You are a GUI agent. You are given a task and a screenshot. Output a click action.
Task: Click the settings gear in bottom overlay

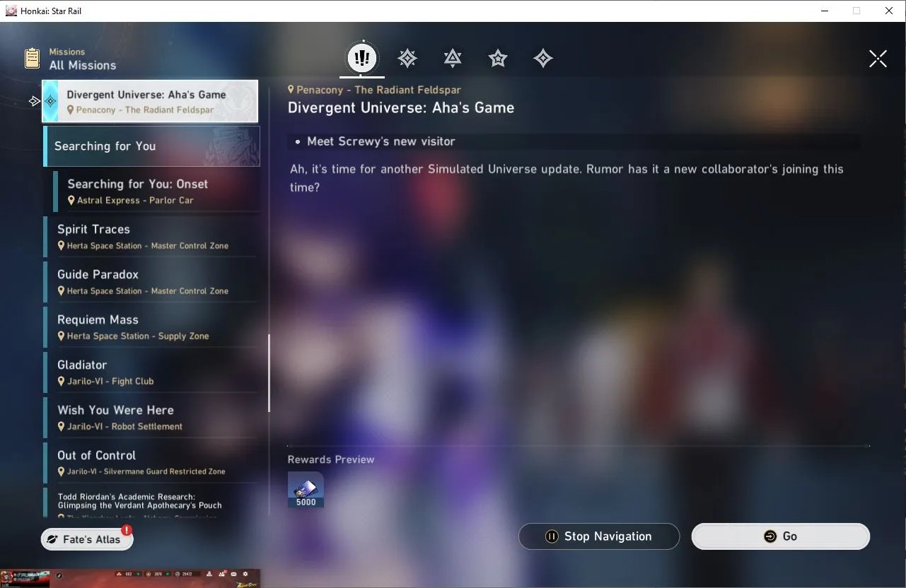(x=245, y=574)
